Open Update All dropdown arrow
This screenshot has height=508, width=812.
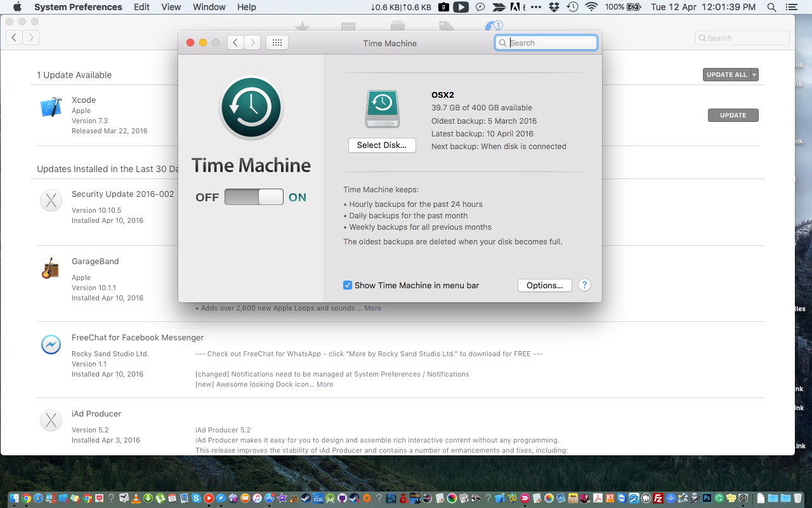[x=754, y=75]
